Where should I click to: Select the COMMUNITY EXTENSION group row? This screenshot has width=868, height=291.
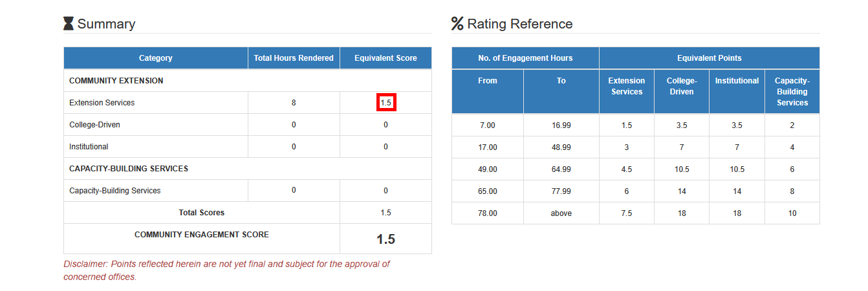coord(248,81)
